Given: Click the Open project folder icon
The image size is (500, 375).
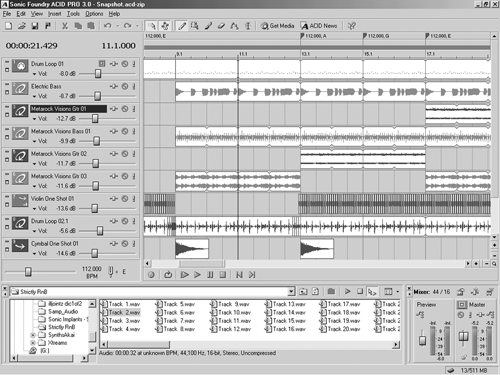Looking at the screenshot, I should (22, 26).
